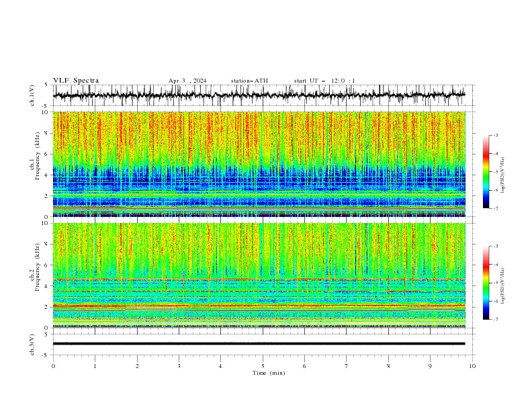Click the ch.2 spectrogram panel
Image resolution: width=532 pixels, height=411 pixels.
click(259, 275)
